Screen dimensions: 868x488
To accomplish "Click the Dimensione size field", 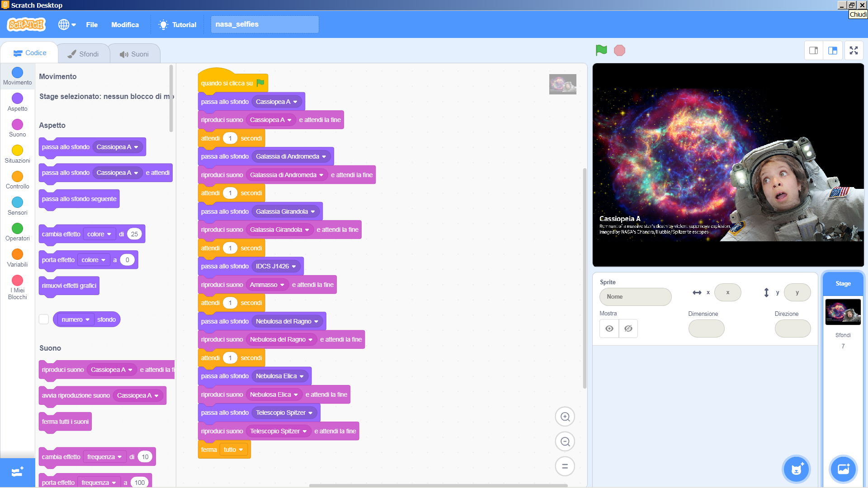I will coord(706,328).
